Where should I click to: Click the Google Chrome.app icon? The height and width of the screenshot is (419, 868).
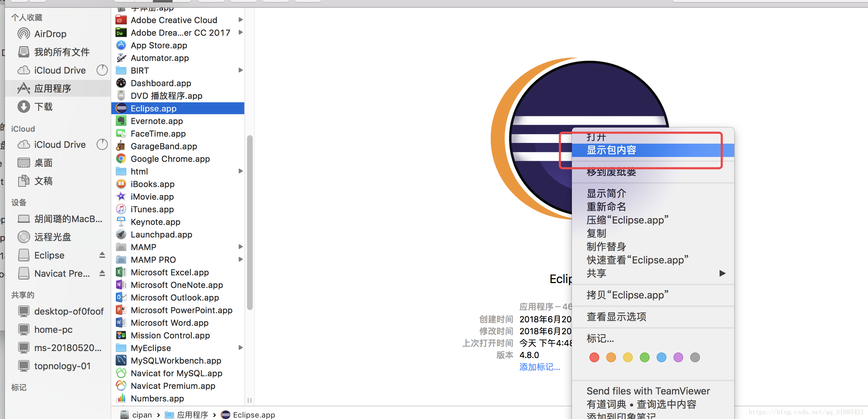121,159
